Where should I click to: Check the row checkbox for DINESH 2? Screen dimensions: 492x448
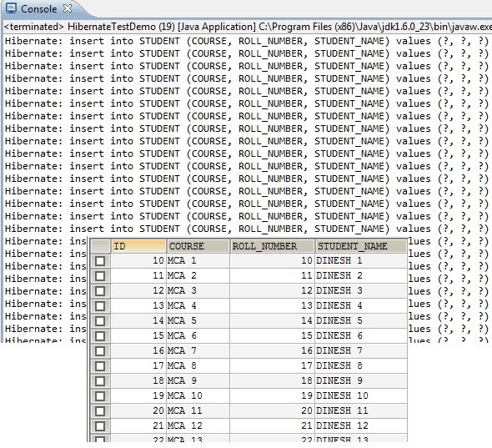point(100,276)
